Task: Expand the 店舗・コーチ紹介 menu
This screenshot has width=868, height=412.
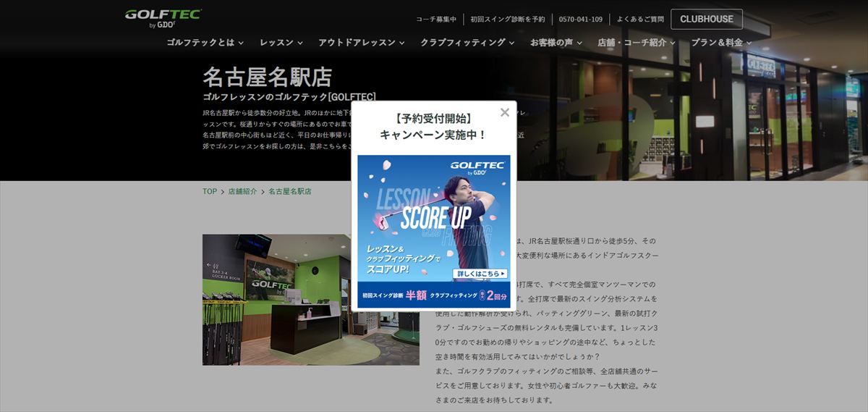Action: 637,43
